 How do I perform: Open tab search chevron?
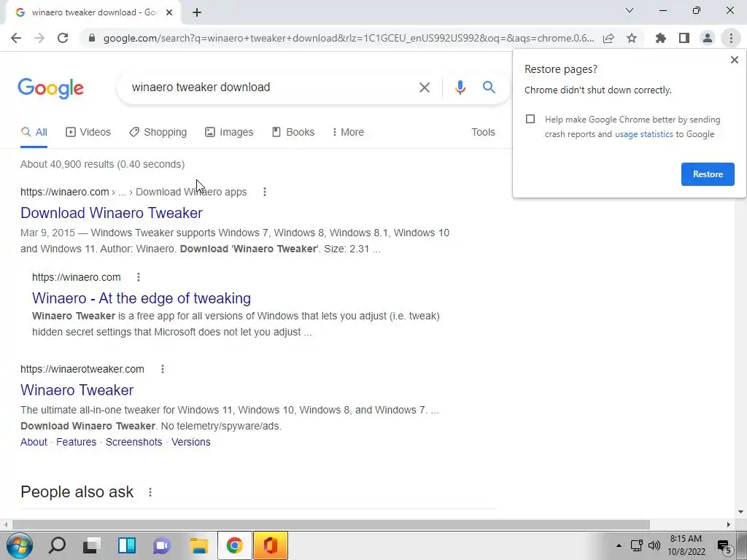pyautogui.click(x=630, y=10)
